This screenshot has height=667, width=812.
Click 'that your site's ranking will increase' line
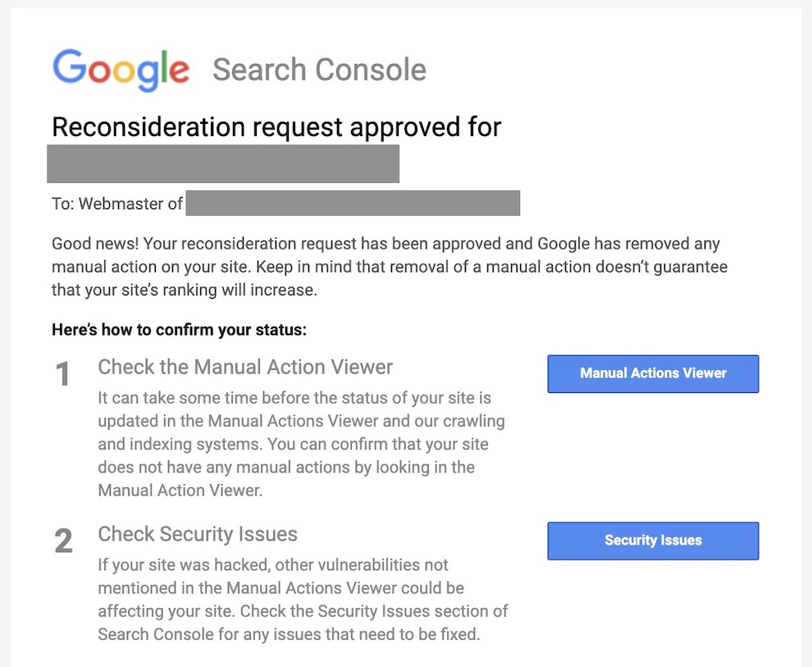point(184,290)
